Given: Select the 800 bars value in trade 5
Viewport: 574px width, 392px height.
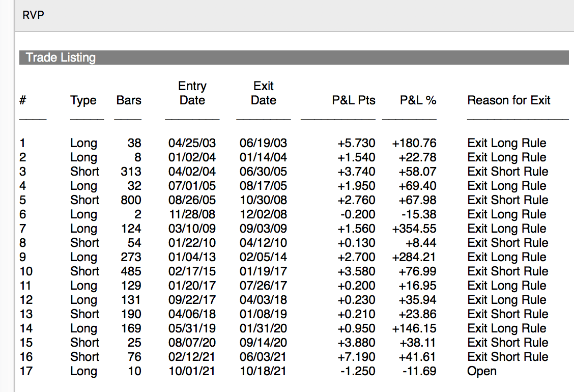Looking at the screenshot, I should pos(131,200).
